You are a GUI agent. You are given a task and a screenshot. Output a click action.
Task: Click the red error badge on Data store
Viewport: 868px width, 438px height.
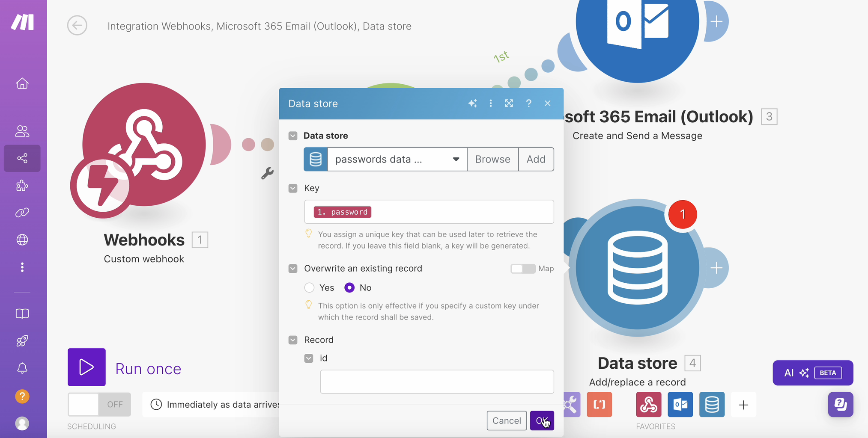pyautogui.click(x=683, y=214)
